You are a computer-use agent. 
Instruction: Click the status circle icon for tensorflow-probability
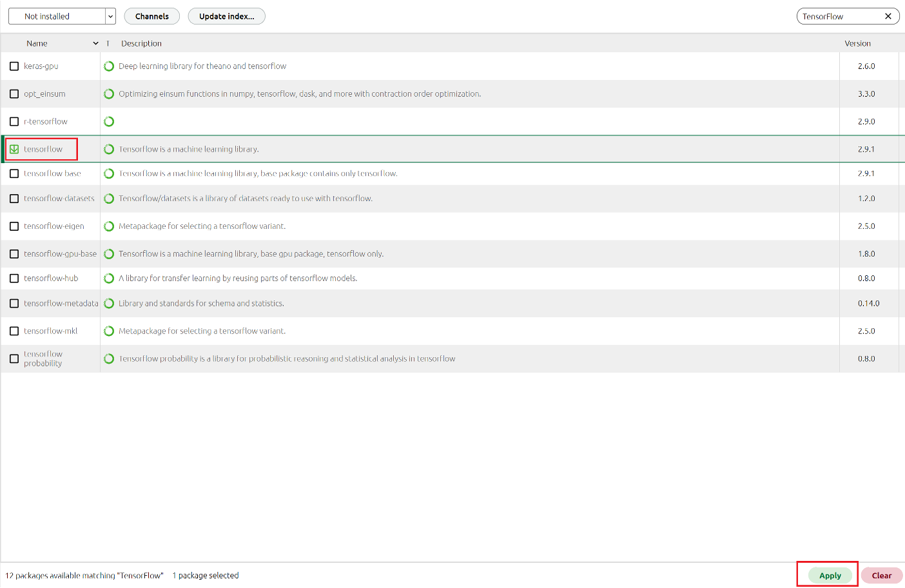click(109, 359)
